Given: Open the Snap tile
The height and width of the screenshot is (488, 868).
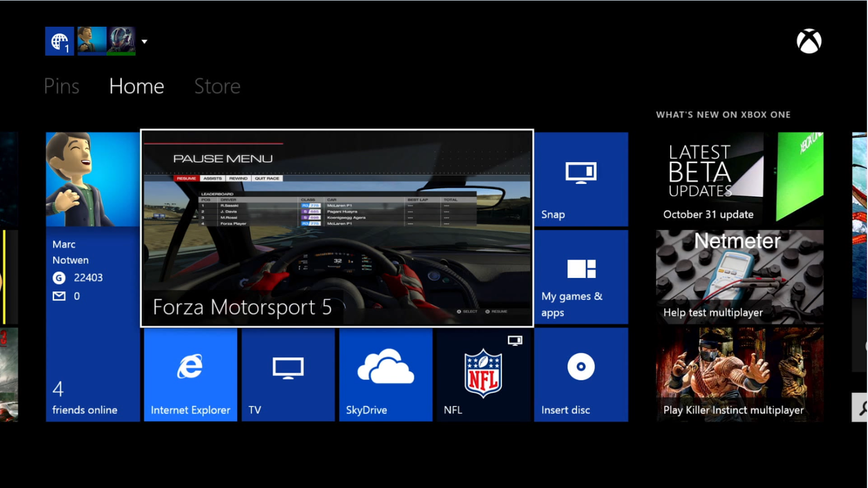Looking at the screenshot, I should tap(581, 179).
